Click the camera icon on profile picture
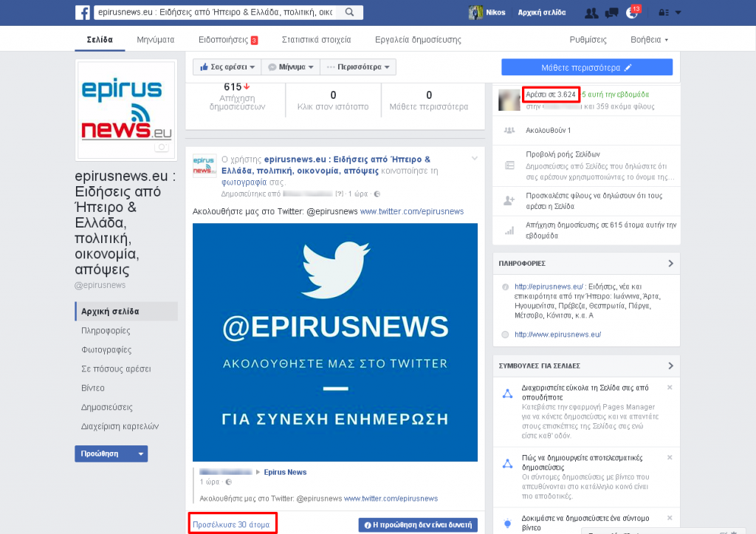Image resolution: width=756 pixels, height=534 pixels. (162, 147)
